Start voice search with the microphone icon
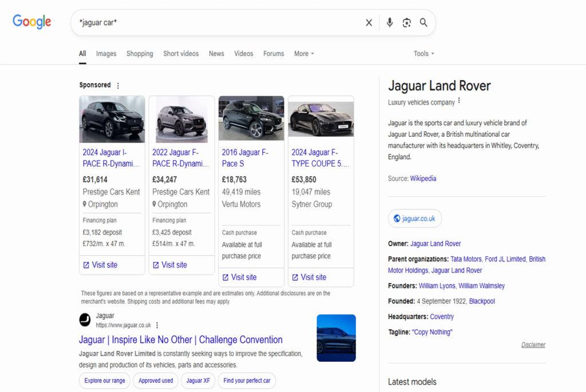The width and height of the screenshot is (586, 392). click(389, 22)
